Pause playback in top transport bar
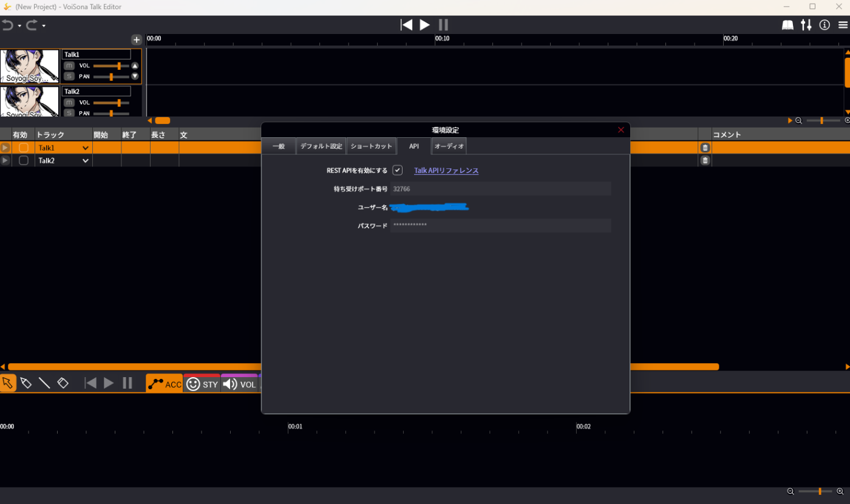This screenshot has width=850, height=504. [443, 25]
